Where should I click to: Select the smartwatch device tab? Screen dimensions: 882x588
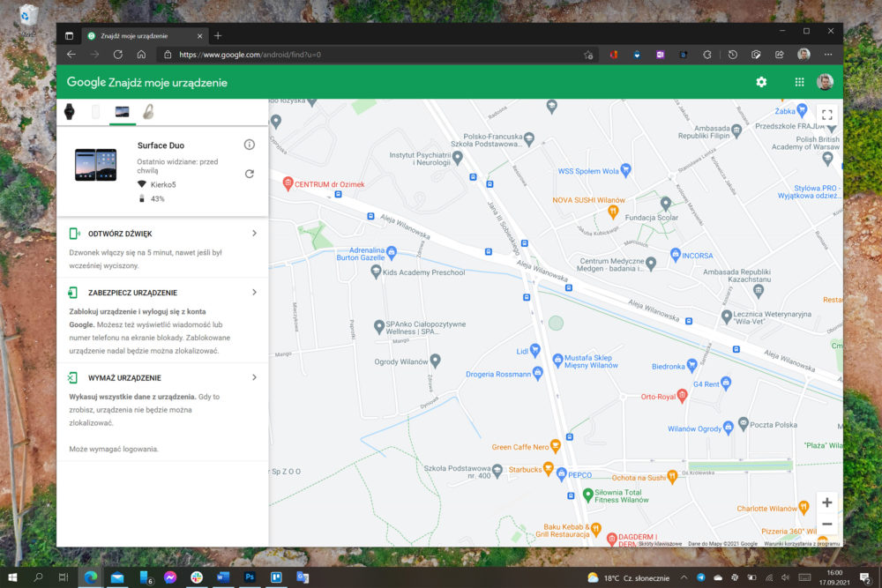[69, 111]
